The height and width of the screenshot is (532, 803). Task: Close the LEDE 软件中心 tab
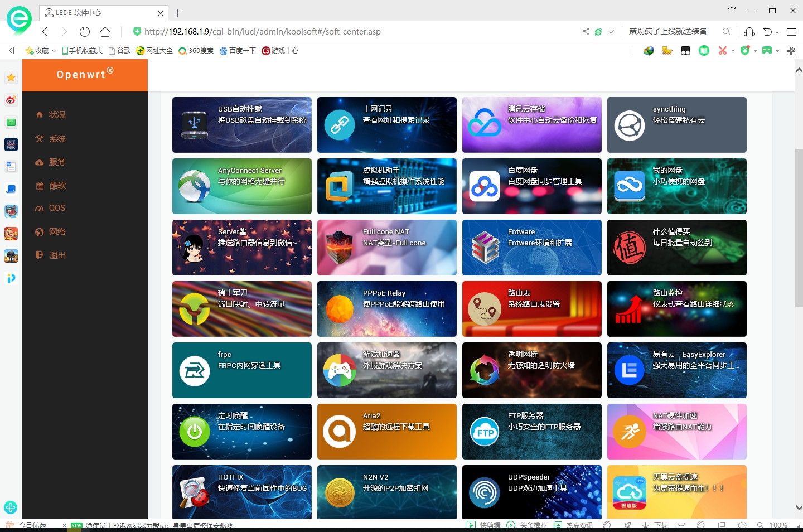tap(161, 13)
